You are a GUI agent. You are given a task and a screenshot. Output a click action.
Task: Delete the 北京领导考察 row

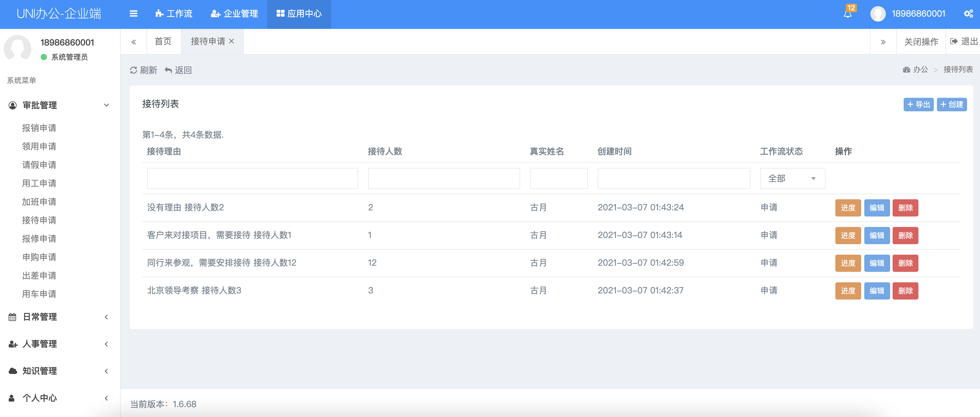(905, 291)
